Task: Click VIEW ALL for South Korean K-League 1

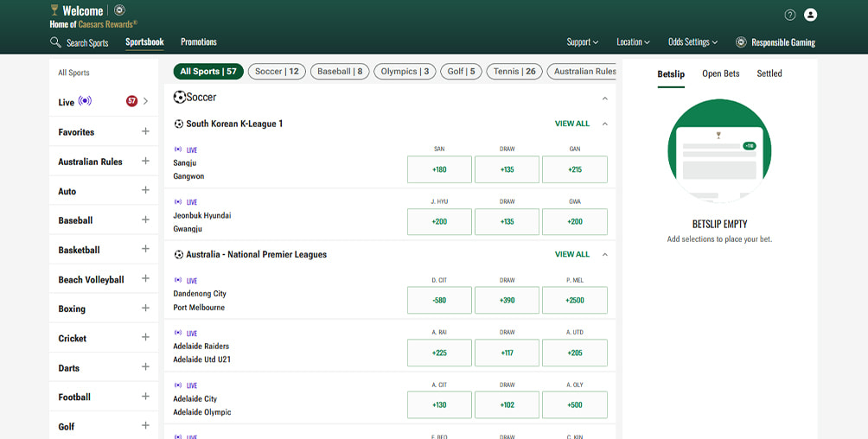Action: pyautogui.click(x=571, y=124)
